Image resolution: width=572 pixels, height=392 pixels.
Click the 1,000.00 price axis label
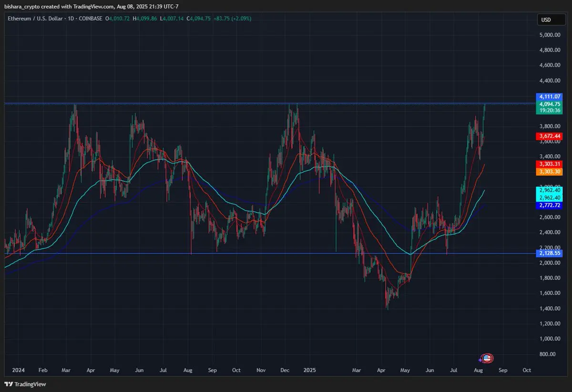(x=550, y=339)
